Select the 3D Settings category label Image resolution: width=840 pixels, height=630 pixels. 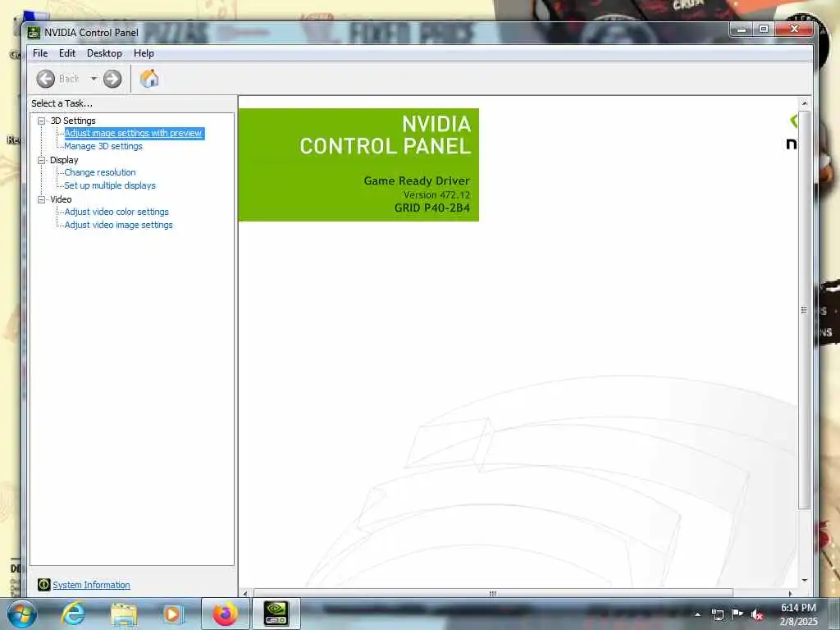point(73,121)
